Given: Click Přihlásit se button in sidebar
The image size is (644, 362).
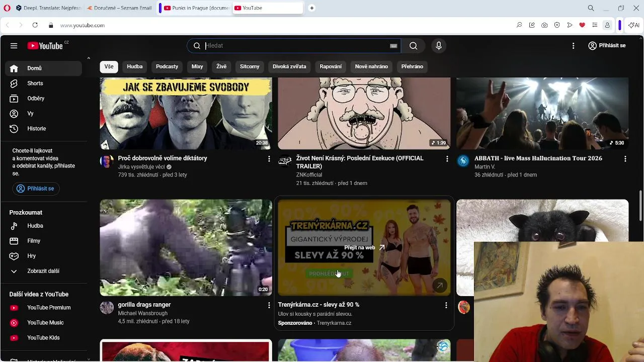Looking at the screenshot, I should [35, 189].
